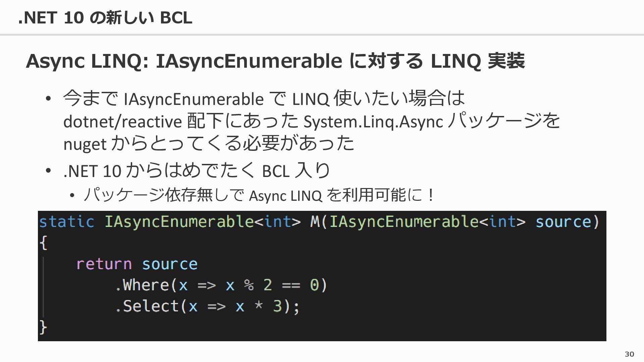The height and width of the screenshot is (362, 644).
Task: Select the heading "Async LINQ: IAsyncEnumerable"
Action: 184,61
